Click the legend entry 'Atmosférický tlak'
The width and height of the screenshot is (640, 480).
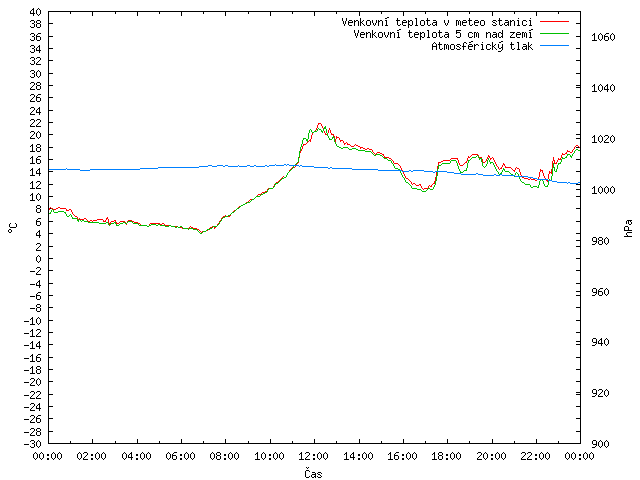pyautogui.click(x=482, y=46)
